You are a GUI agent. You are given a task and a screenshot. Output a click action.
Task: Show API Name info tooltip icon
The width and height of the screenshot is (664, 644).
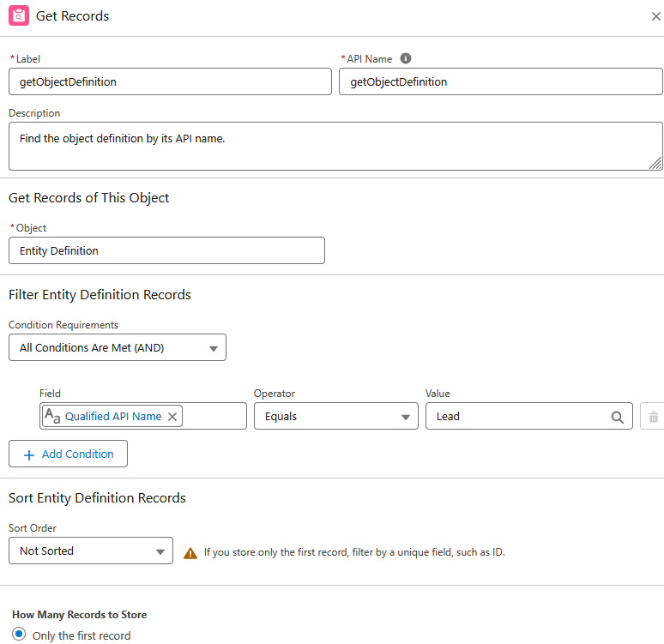(405, 58)
